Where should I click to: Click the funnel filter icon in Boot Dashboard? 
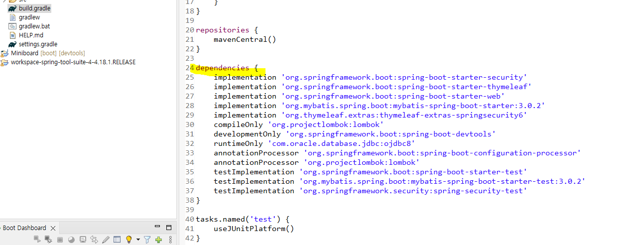[x=147, y=240]
